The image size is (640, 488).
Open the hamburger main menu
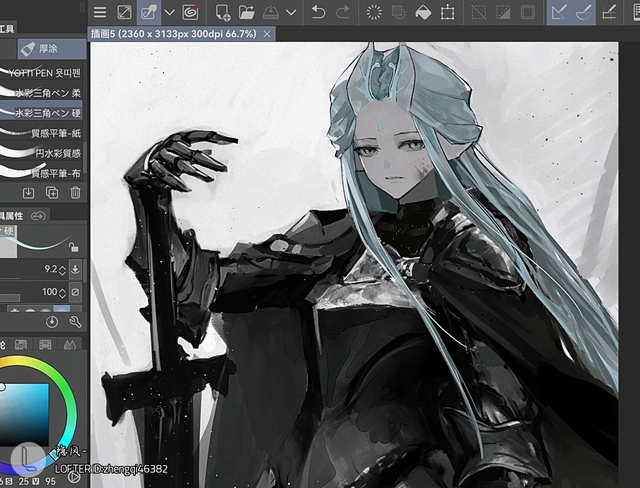[x=100, y=12]
